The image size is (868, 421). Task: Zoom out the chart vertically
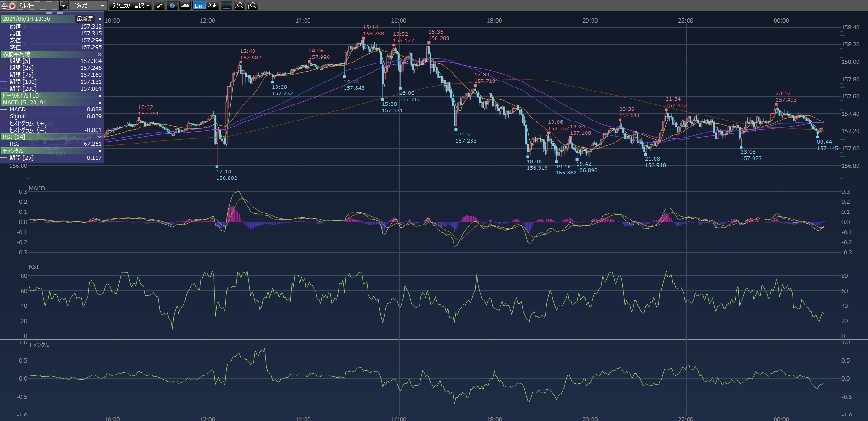(239, 6)
